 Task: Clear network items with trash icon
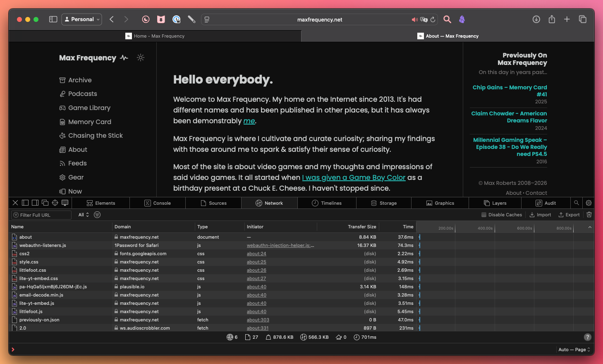point(589,215)
